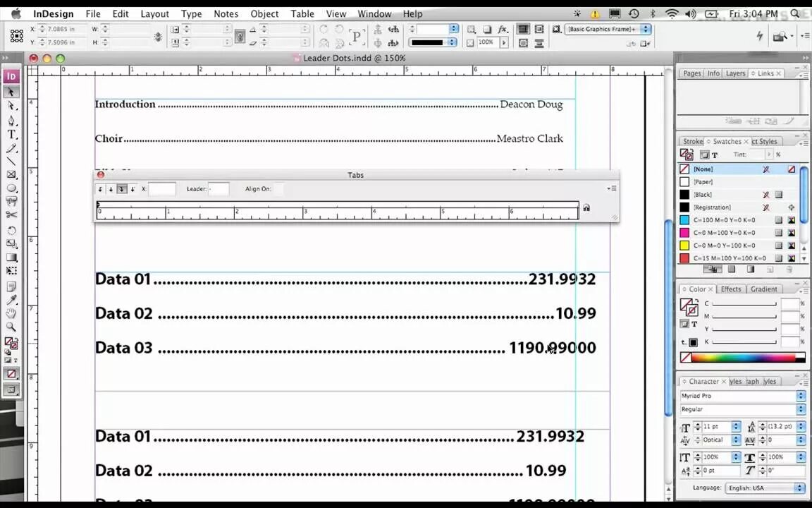The height and width of the screenshot is (508, 812).
Task: Select the Zoom tool
Action: (11, 327)
